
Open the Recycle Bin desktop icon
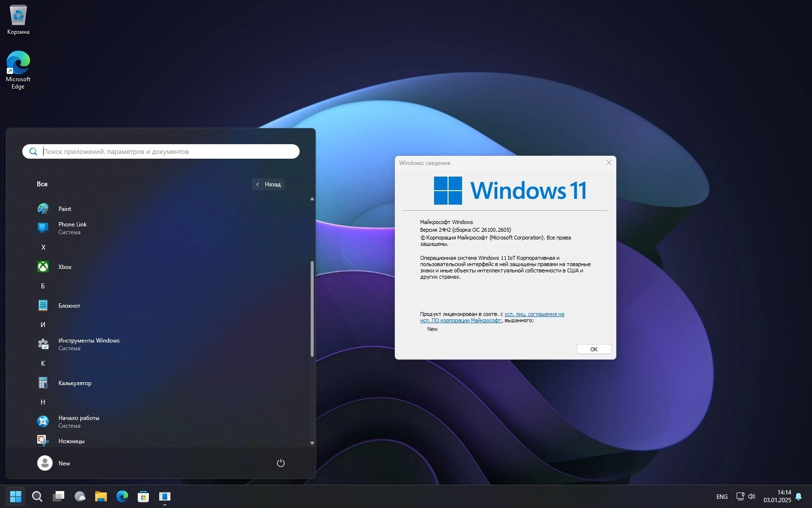pyautogui.click(x=18, y=20)
